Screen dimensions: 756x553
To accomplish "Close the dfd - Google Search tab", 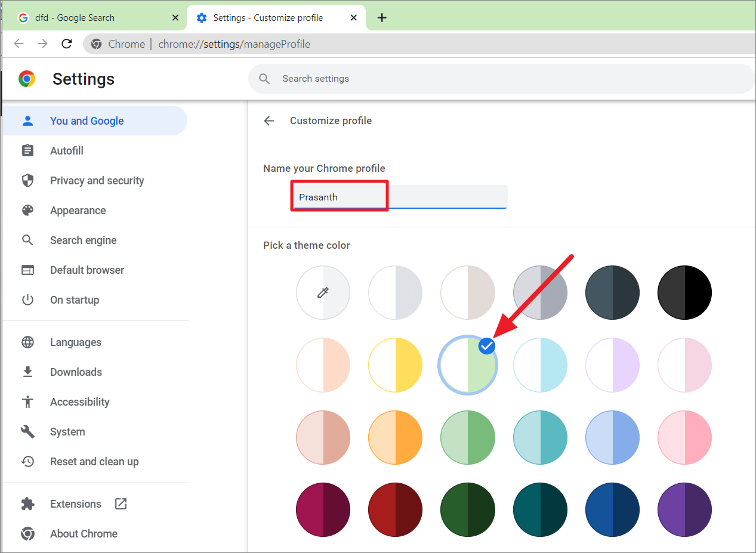I will (x=175, y=18).
